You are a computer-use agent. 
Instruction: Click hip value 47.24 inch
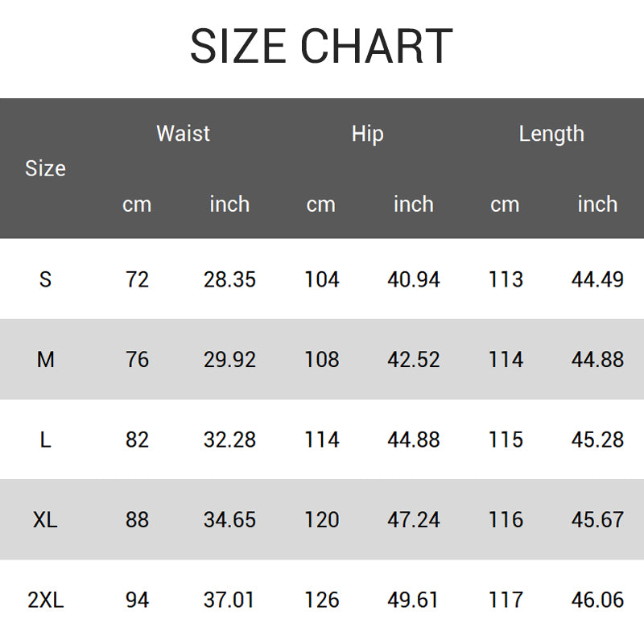pyautogui.click(x=414, y=520)
